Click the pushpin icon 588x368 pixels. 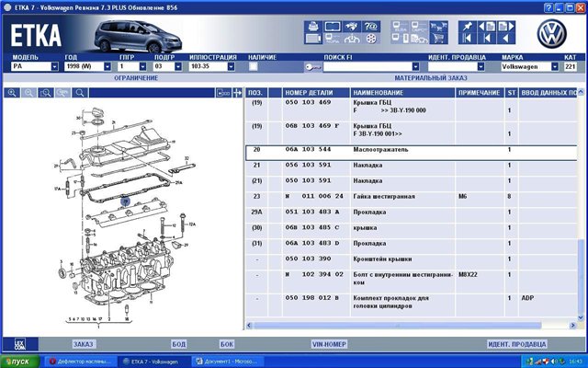click(468, 27)
